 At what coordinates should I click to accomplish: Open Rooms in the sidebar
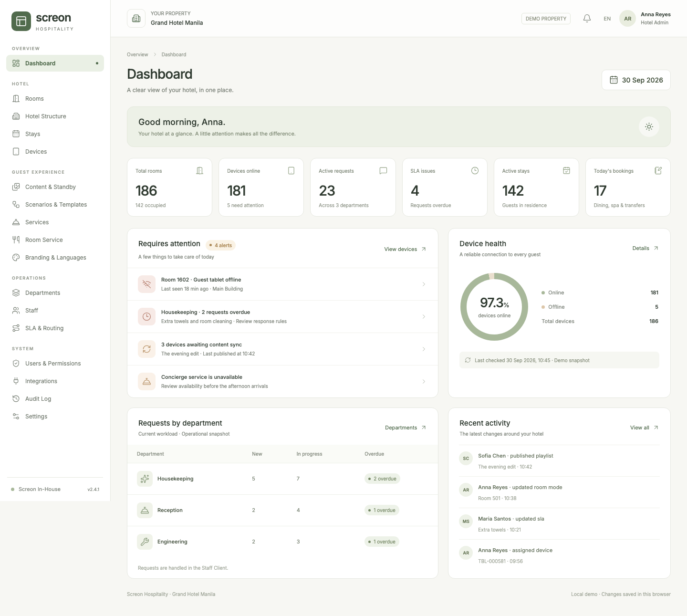pyautogui.click(x=55, y=99)
